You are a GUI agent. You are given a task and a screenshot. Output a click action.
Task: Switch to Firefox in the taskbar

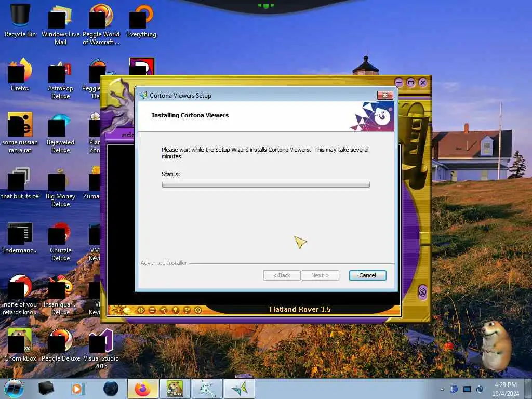[x=143, y=389]
